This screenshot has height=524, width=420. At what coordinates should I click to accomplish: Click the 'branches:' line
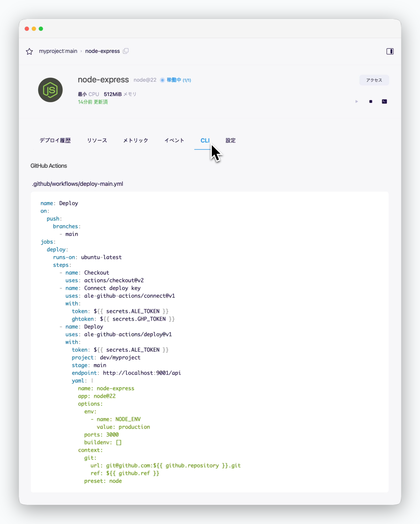[x=67, y=226]
